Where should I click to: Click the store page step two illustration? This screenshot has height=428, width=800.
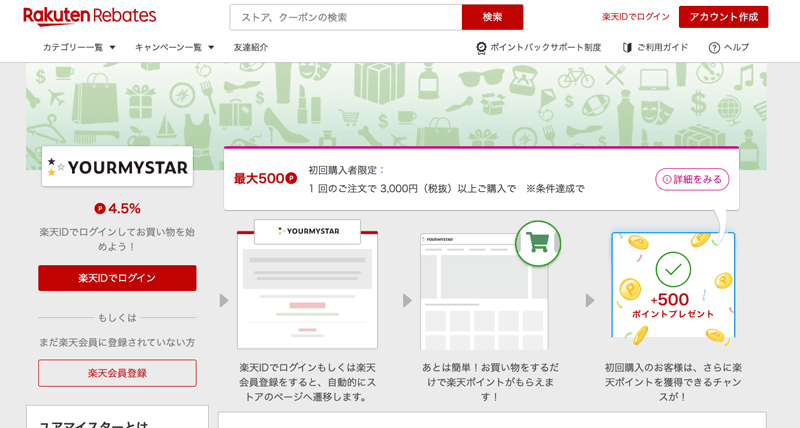tap(484, 292)
